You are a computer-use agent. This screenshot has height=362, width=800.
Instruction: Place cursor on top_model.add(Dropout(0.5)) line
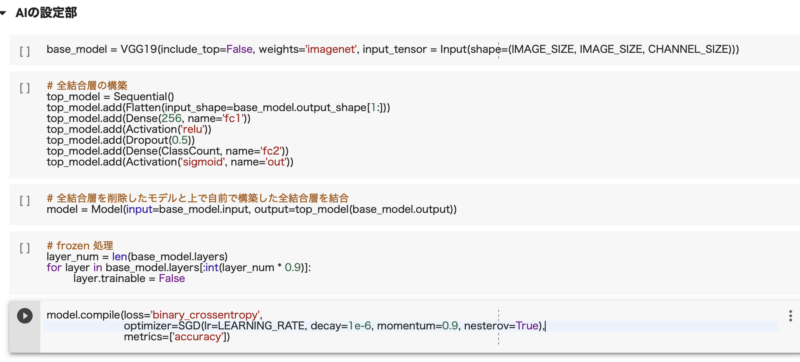click(x=121, y=139)
